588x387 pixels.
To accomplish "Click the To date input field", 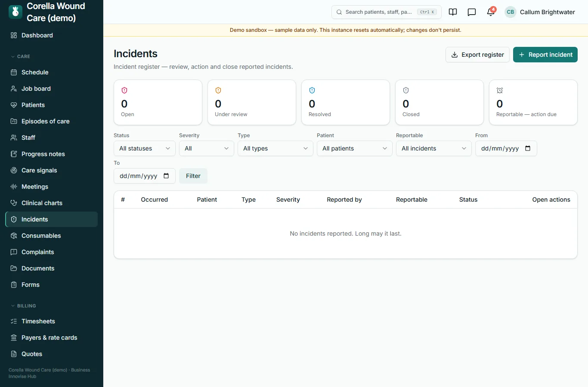I will point(145,176).
